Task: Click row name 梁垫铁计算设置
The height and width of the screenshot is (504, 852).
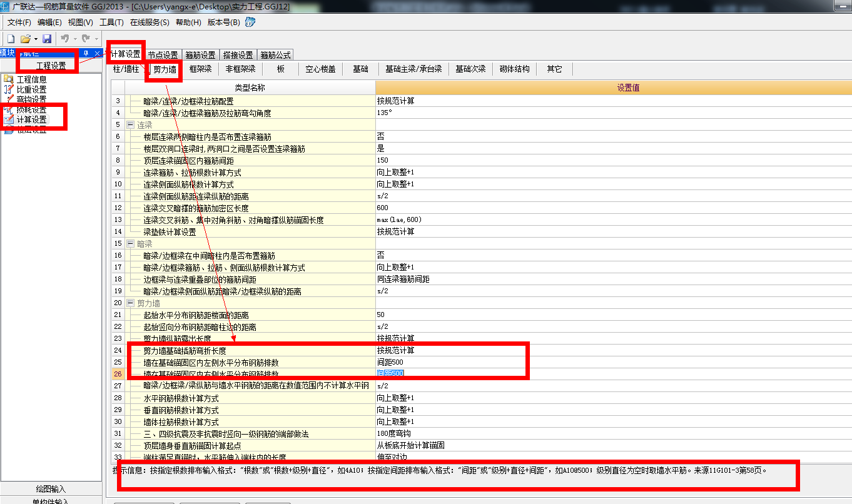Action: tap(170, 232)
